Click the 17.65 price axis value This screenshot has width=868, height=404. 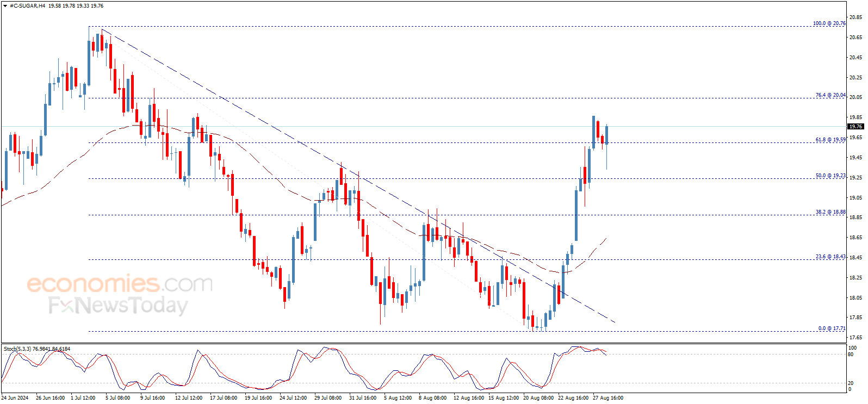tap(855, 338)
